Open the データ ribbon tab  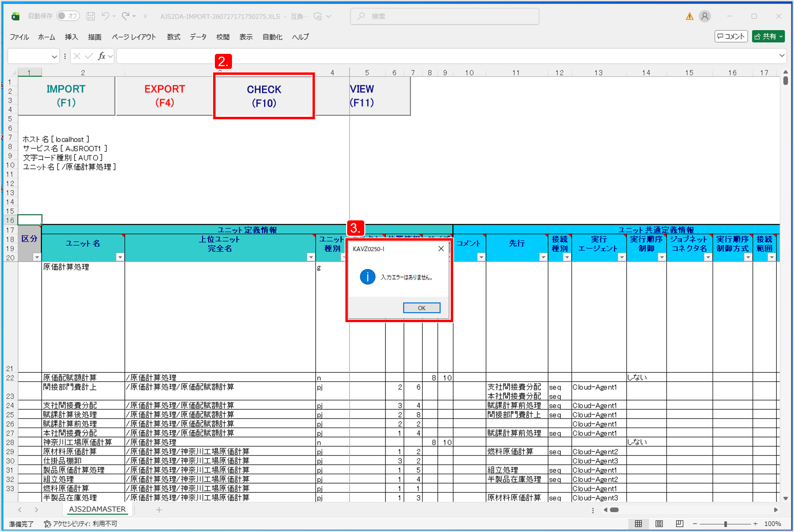click(198, 37)
